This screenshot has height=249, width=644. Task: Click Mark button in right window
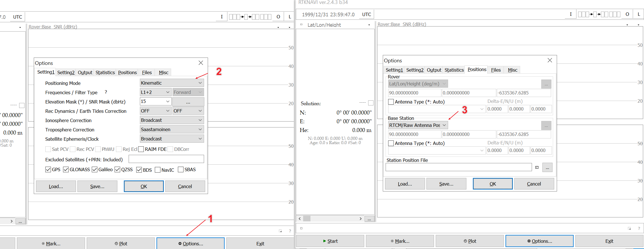point(400,241)
